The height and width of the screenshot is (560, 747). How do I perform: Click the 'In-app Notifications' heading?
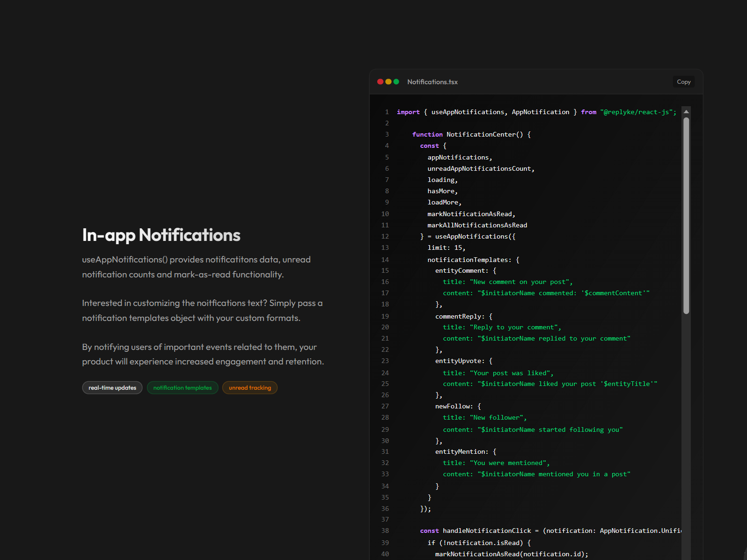tap(161, 235)
